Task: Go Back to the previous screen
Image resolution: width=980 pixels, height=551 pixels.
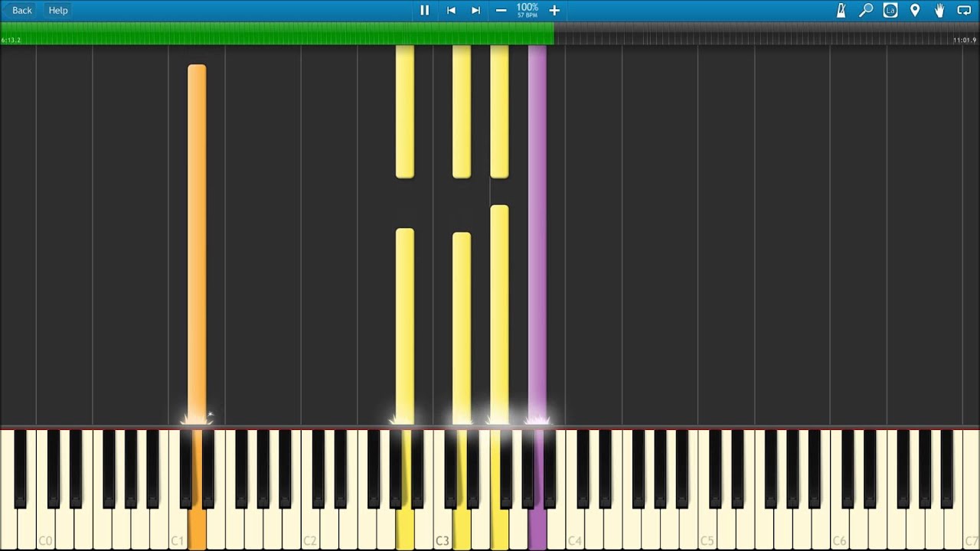Action: [21, 10]
